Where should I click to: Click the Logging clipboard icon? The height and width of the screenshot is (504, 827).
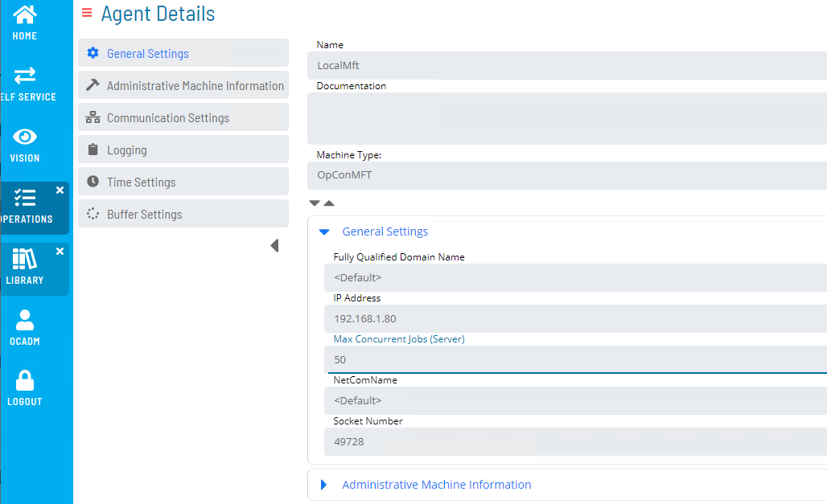point(93,150)
